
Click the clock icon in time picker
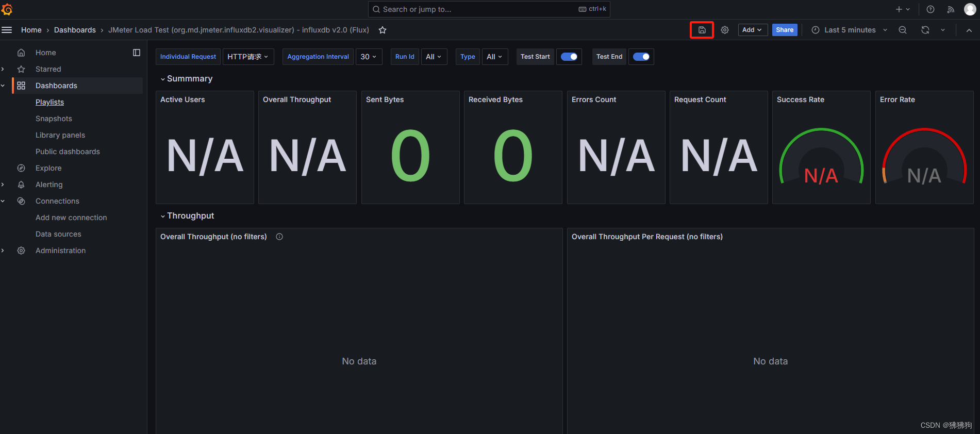coord(816,30)
